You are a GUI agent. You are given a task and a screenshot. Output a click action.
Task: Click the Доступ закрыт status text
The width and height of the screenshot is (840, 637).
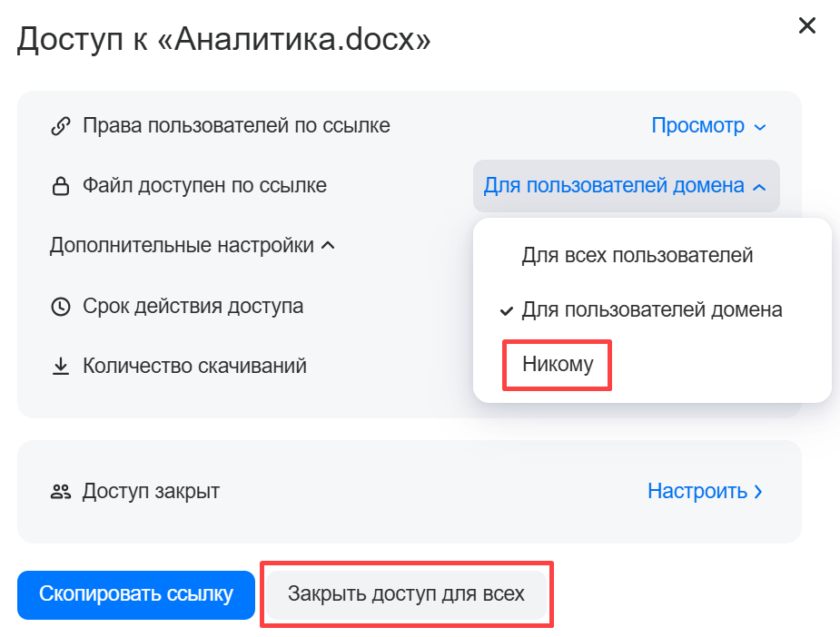pyautogui.click(x=151, y=492)
